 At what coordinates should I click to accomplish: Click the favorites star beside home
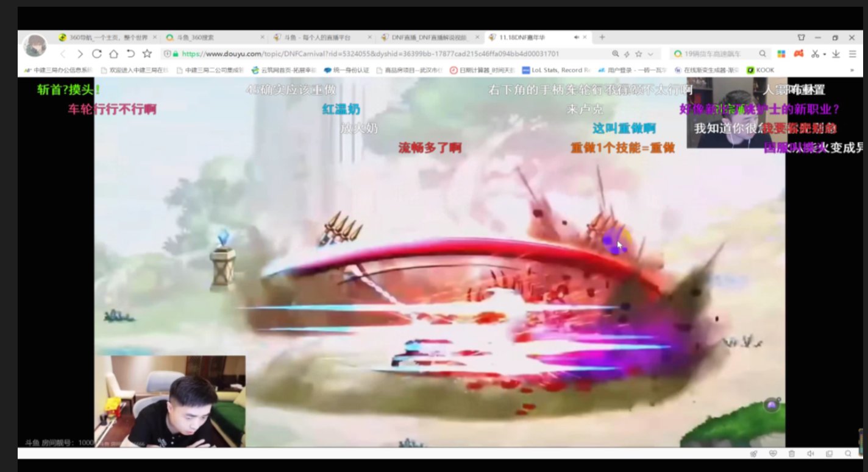pos(147,54)
